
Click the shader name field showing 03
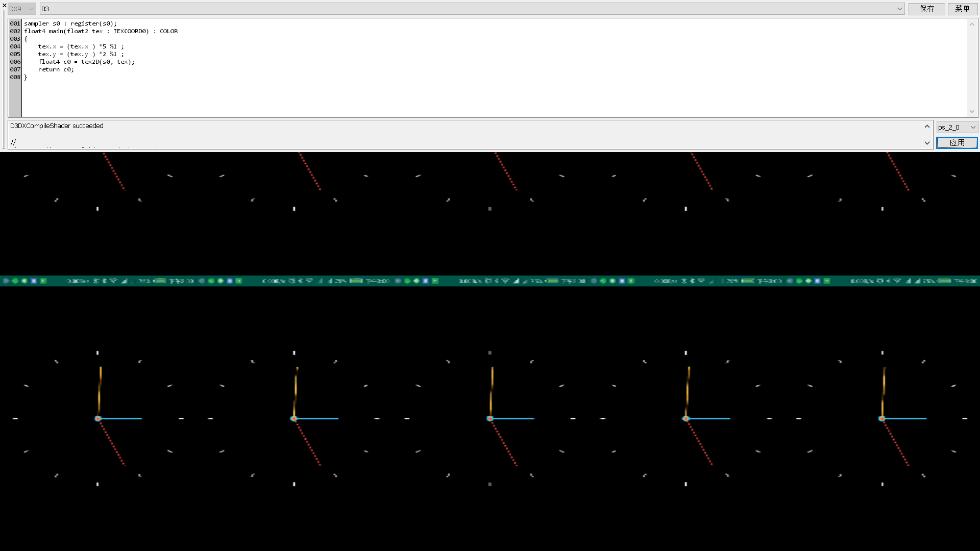pos(459,9)
